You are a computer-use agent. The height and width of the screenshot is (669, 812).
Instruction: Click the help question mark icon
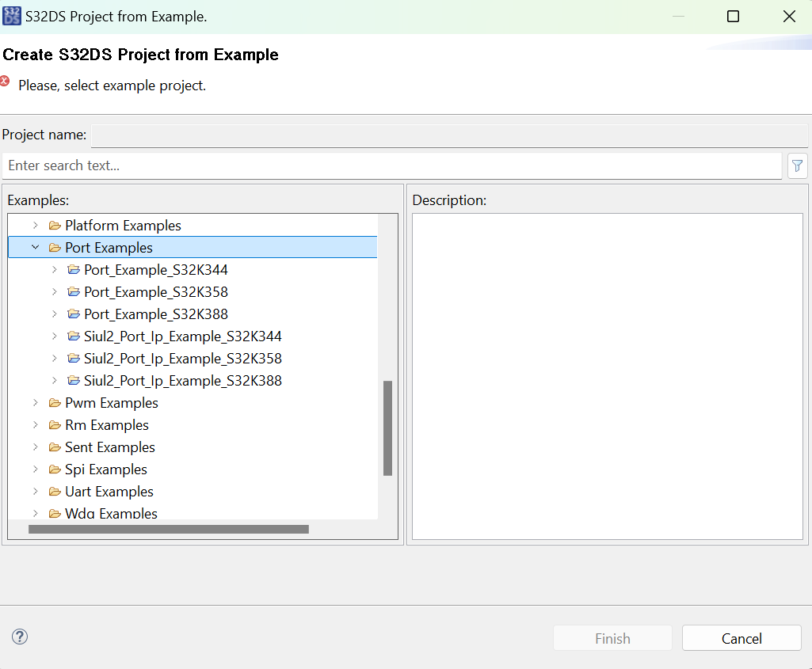coord(19,637)
